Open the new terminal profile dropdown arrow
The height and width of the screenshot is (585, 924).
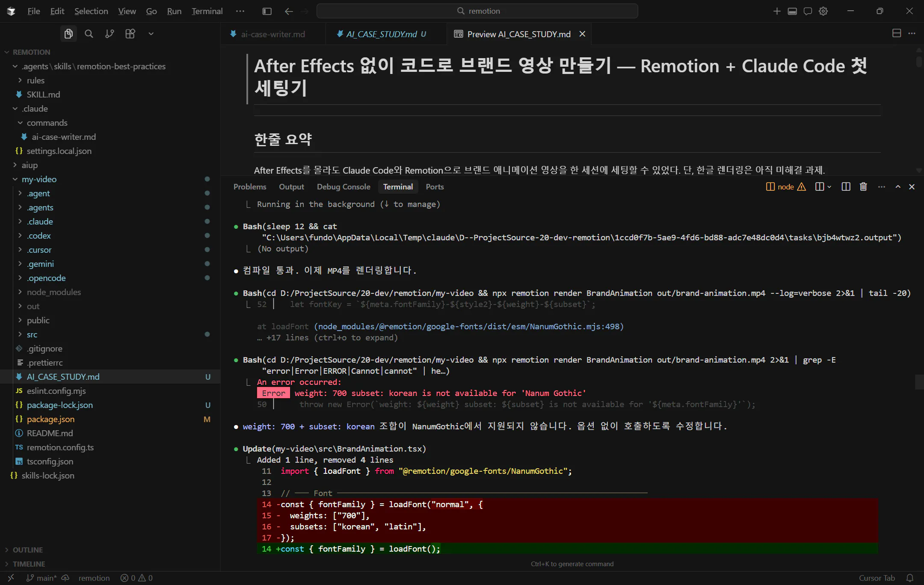click(829, 187)
